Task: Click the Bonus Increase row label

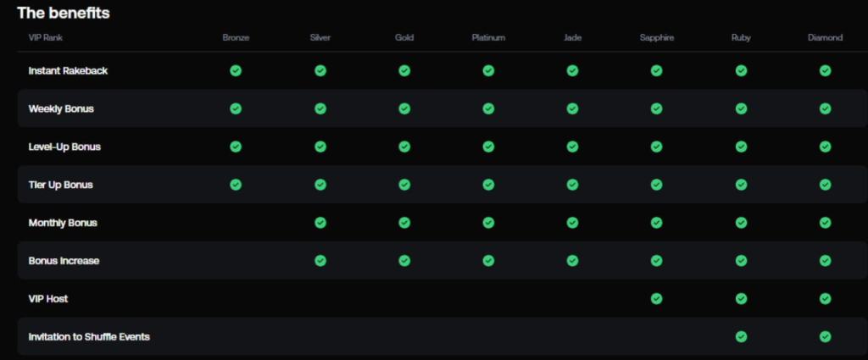Action: click(64, 261)
